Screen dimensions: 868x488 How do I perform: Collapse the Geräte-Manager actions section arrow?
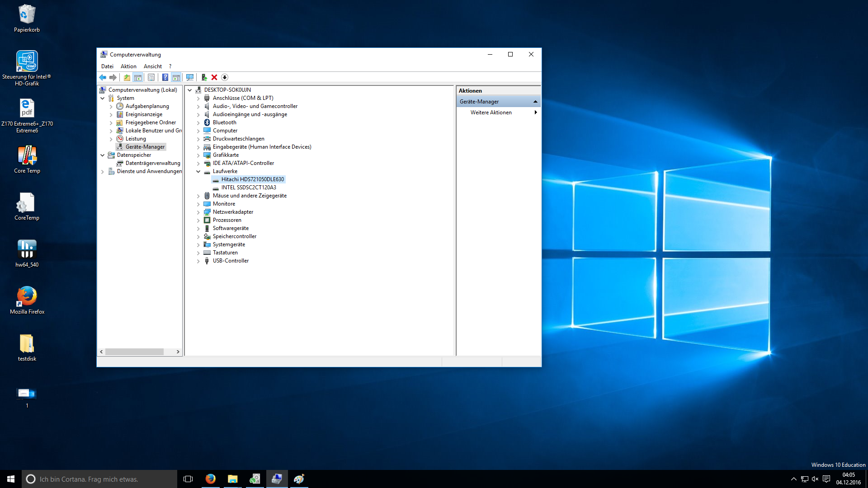tap(535, 102)
